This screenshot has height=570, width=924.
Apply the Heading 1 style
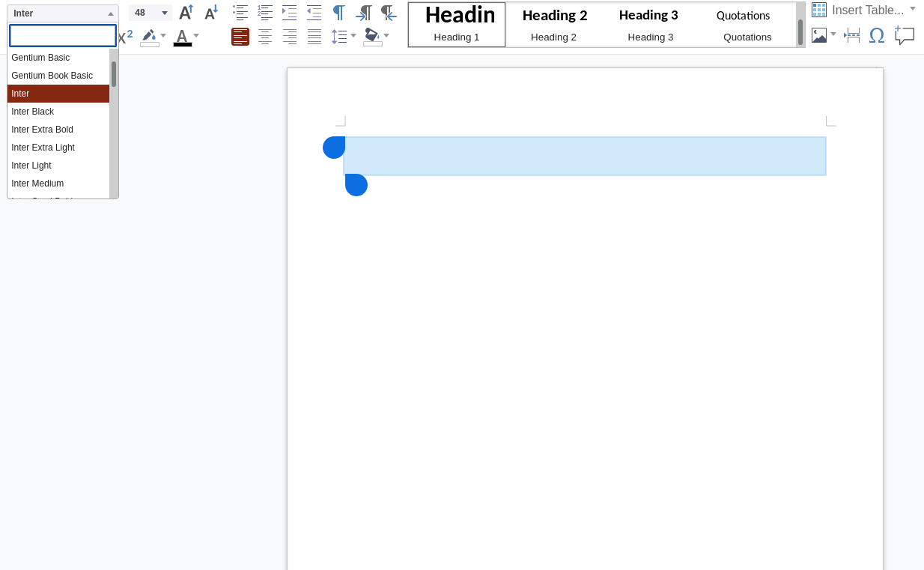(457, 24)
